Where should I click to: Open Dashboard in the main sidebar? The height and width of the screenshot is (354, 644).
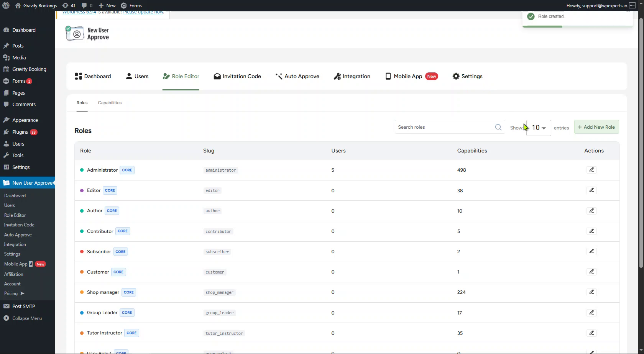[x=24, y=30]
